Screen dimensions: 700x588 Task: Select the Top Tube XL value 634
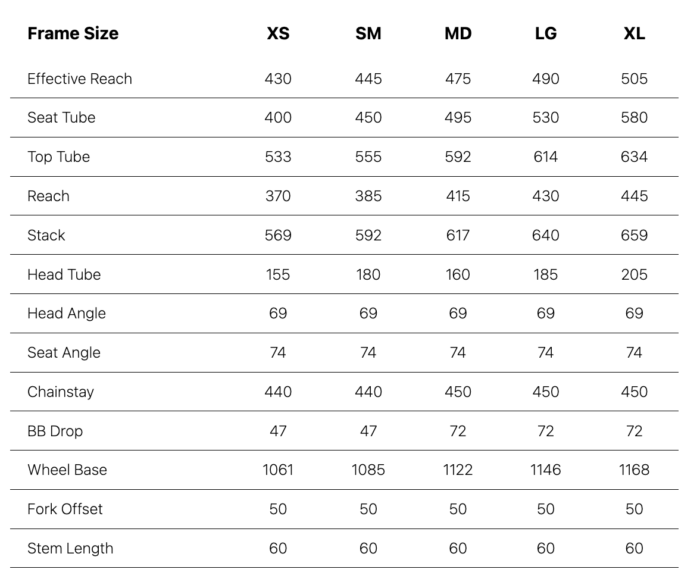[635, 157]
